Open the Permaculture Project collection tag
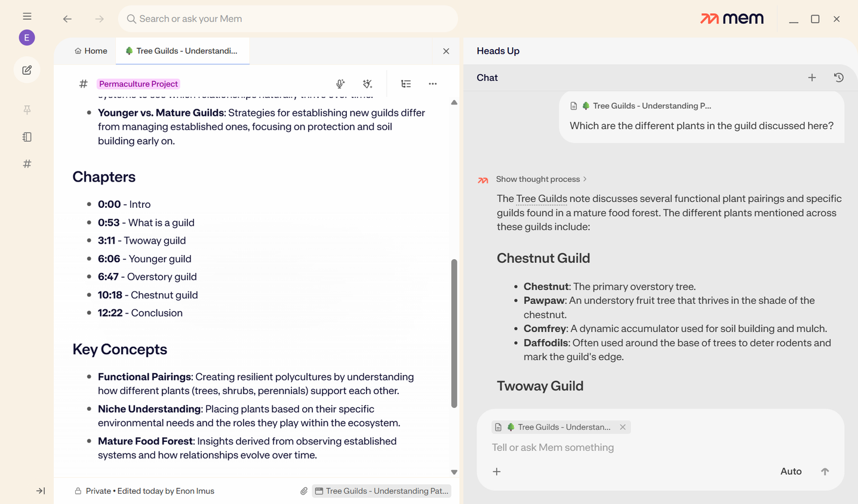Image resolution: width=858 pixels, height=504 pixels. pyautogui.click(x=139, y=84)
